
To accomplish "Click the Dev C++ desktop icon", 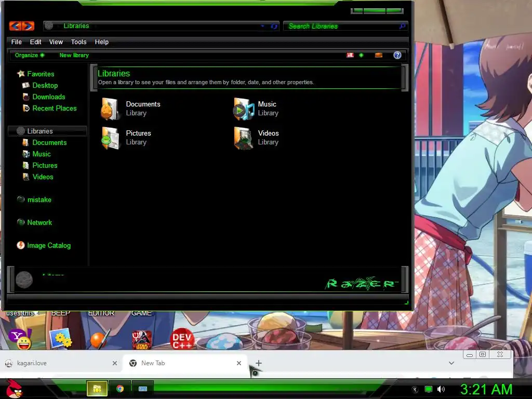I will point(182,339).
